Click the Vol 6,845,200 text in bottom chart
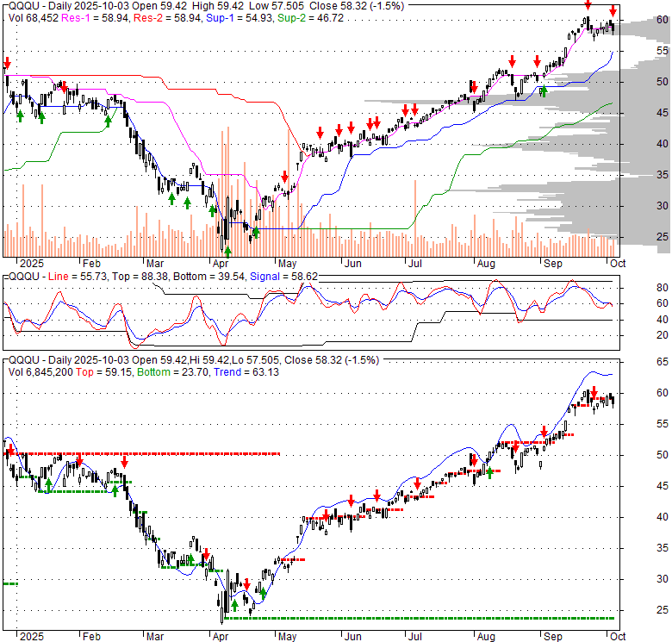Viewport: 672px width, 642px height. [40, 372]
